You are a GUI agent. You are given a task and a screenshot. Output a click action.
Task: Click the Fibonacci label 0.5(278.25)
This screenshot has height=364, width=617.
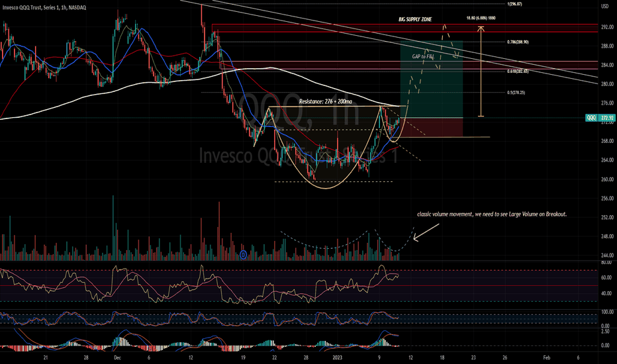(x=516, y=93)
